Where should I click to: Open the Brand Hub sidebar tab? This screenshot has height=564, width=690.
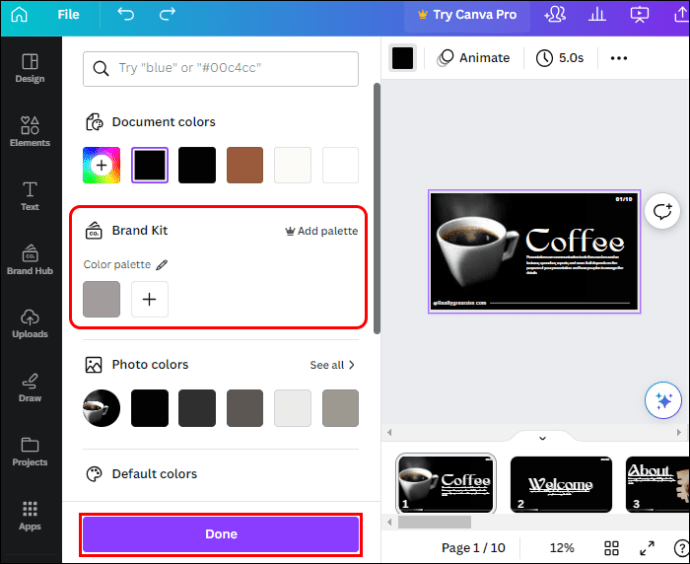click(x=30, y=260)
